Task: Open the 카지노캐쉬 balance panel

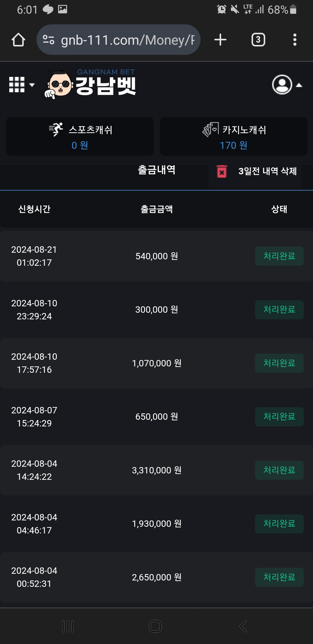Action: click(234, 137)
